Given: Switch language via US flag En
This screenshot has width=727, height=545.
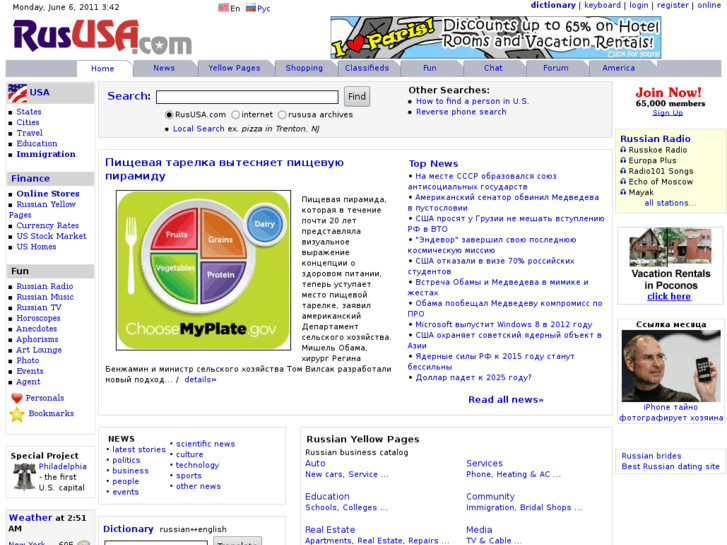Looking at the screenshot, I should point(229,8).
